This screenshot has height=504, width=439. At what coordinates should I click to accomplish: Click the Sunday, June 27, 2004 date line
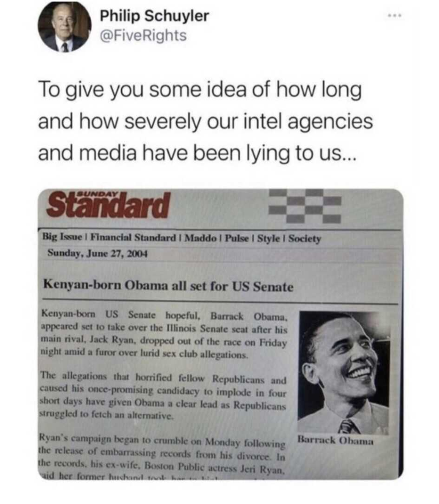(97, 253)
